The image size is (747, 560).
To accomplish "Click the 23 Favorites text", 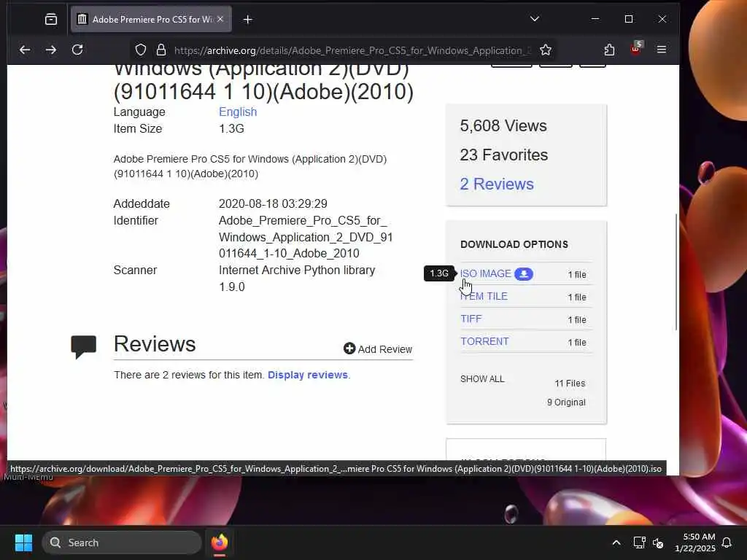I will [x=503, y=155].
